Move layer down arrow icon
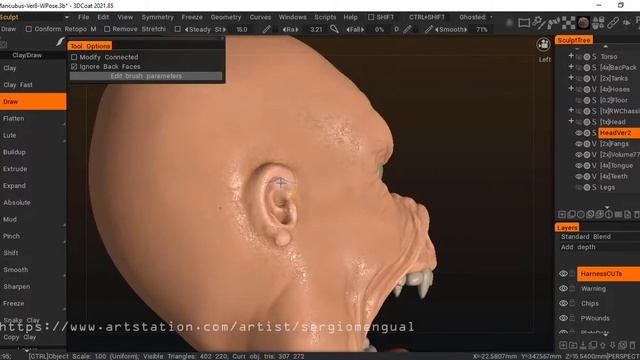This screenshot has height=360, width=640. (612, 345)
